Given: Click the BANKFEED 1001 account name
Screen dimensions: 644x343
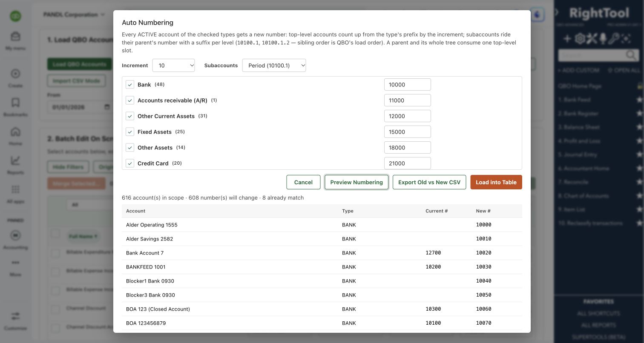Looking at the screenshot, I should (146, 267).
